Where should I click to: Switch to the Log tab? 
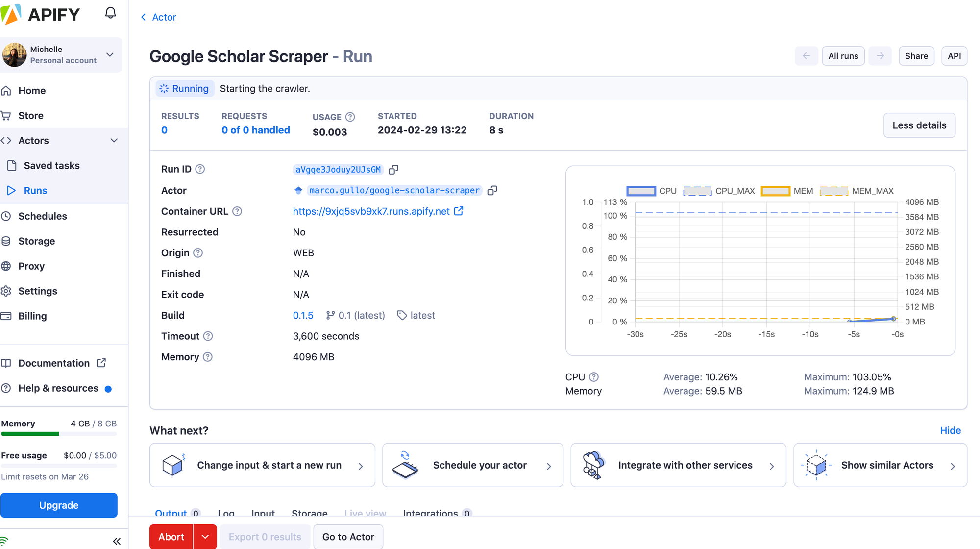coord(226,513)
